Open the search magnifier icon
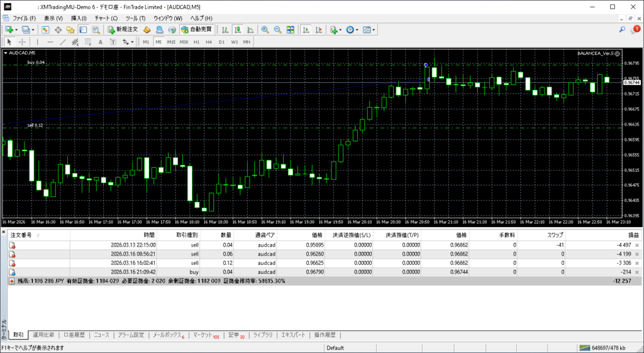This screenshot has height=353, width=644. (x=622, y=30)
